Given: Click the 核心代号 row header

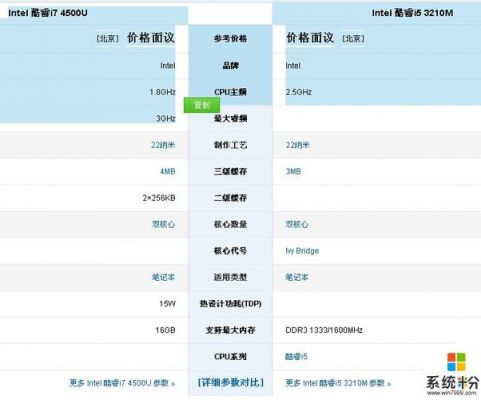Looking at the screenshot, I should [x=230, y=251].
